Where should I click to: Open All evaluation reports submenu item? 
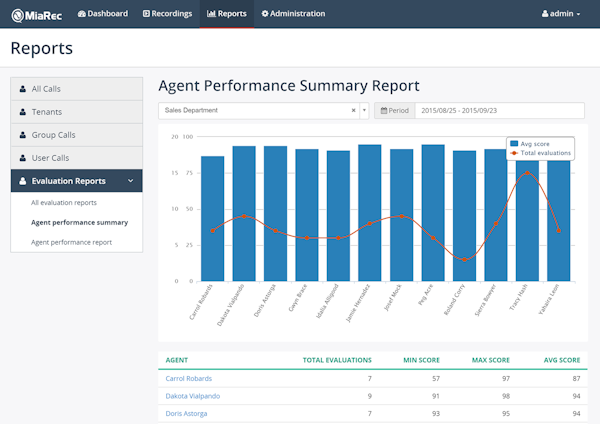click(x=64, y=203)
